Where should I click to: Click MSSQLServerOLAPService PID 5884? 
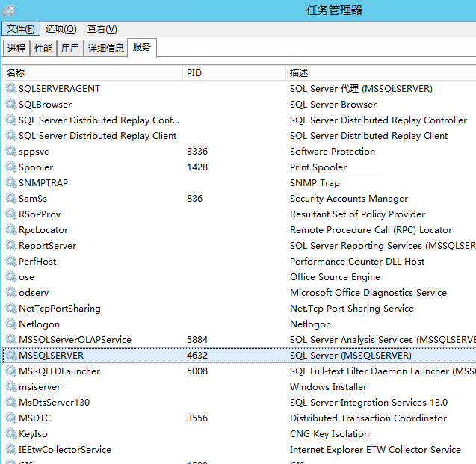coord(197,339)
